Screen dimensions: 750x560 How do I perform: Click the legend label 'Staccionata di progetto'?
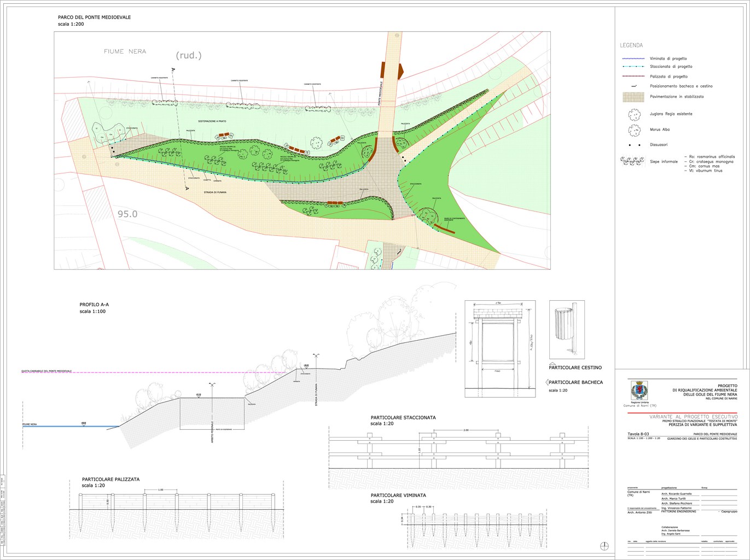[x=671, y=67]
